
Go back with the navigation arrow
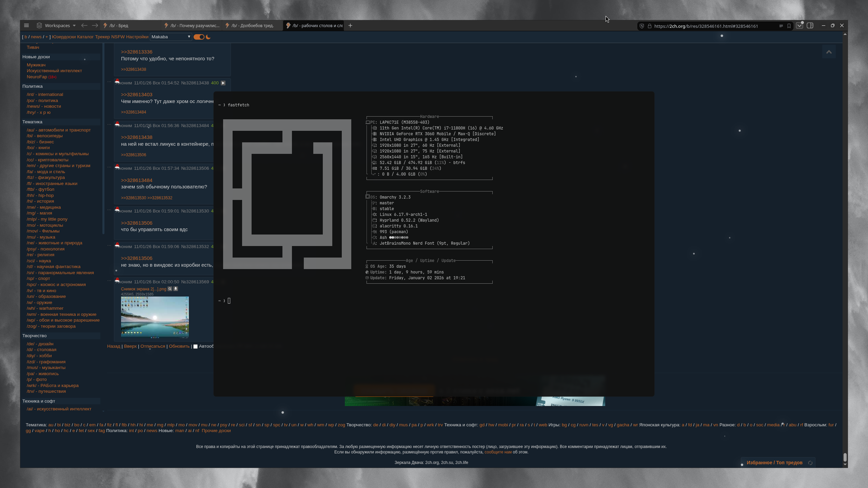pyautogui.click(x=84, y=25)
